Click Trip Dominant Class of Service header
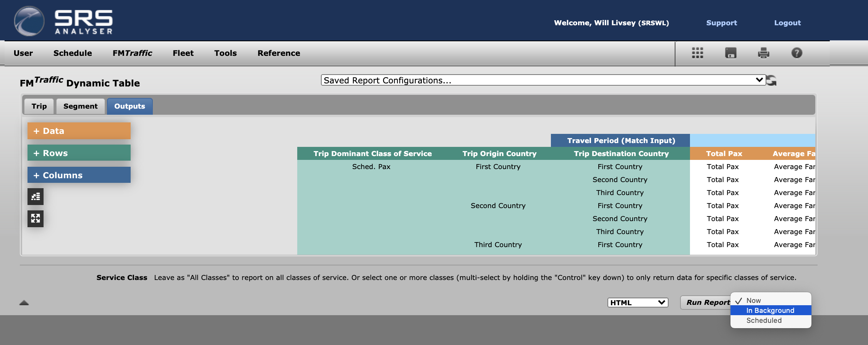Viewport: 868px width, 345px height. click(x=372, y=153)
